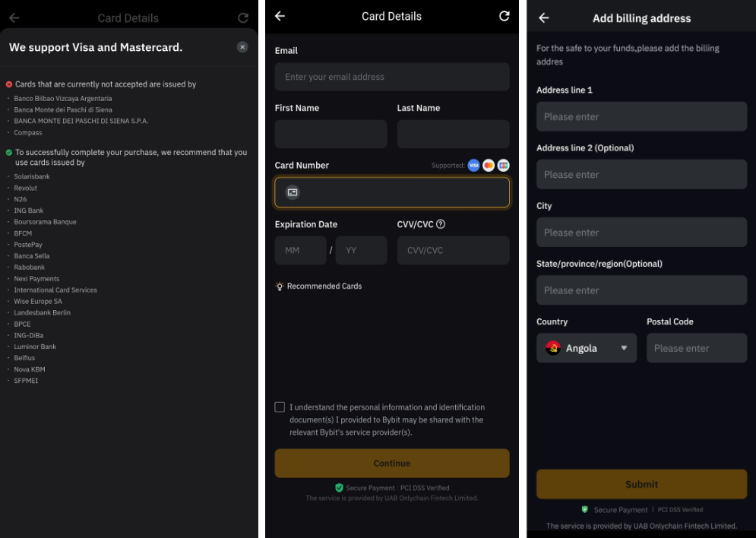
Task: Click the Continue button
Action: pyautogui.click(x=392, y=464)
